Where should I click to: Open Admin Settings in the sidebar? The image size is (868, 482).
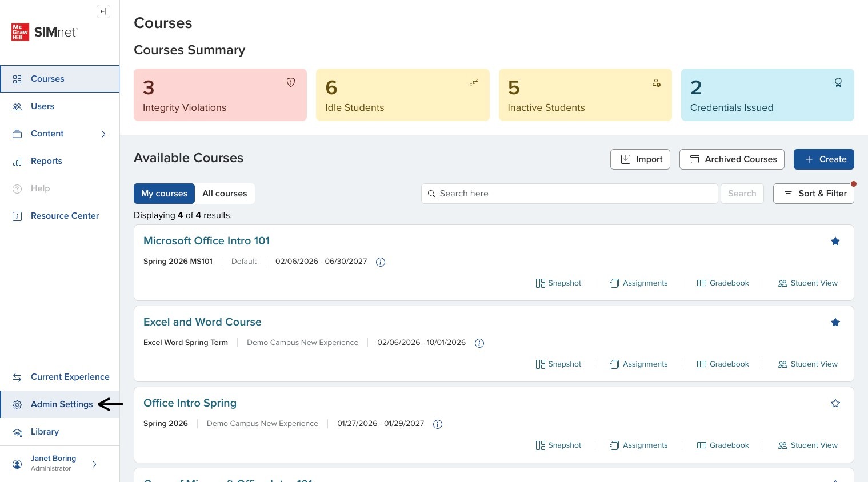[60, 404]
